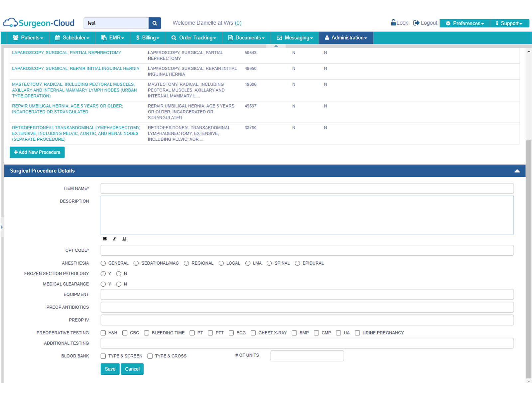Select Epidural anesthesia option

tap(297, 263)
